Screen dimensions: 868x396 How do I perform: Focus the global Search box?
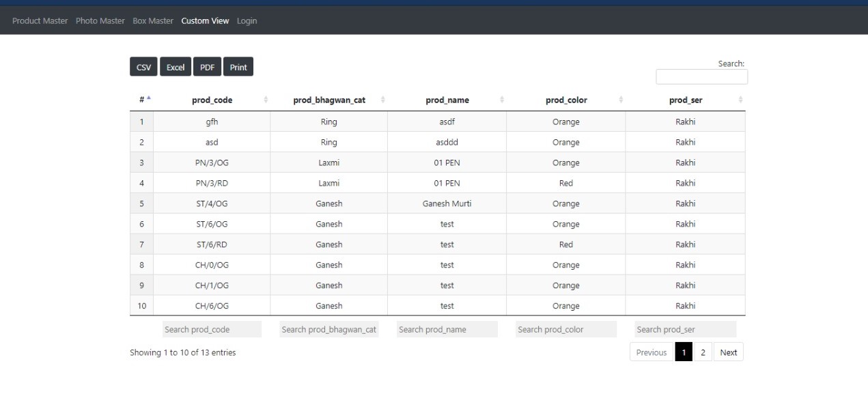(701, 77)
